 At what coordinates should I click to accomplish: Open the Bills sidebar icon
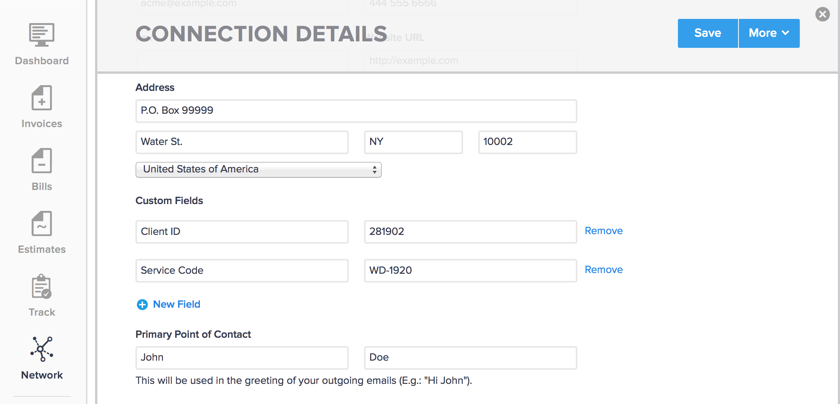42,161
